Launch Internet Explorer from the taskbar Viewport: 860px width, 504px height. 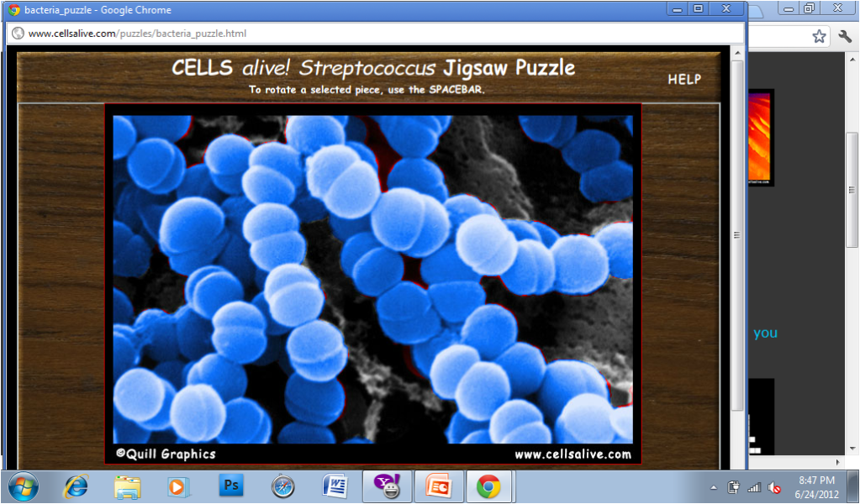pyautogui.click(x=77, y=486)
